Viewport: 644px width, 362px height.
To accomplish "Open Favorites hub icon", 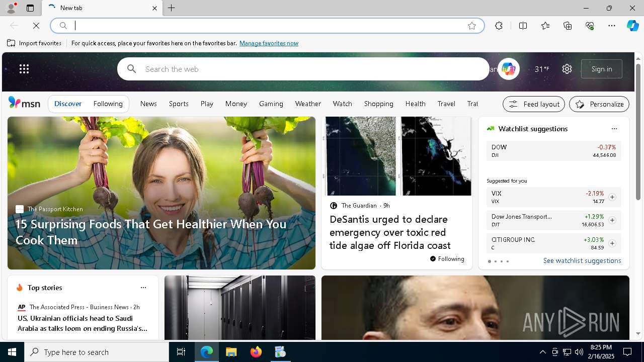I will point(545,26).
